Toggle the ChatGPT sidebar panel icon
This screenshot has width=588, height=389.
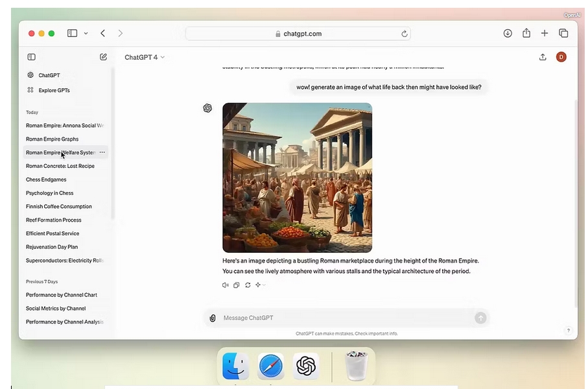pyautogui.click(x=32, y=57)
